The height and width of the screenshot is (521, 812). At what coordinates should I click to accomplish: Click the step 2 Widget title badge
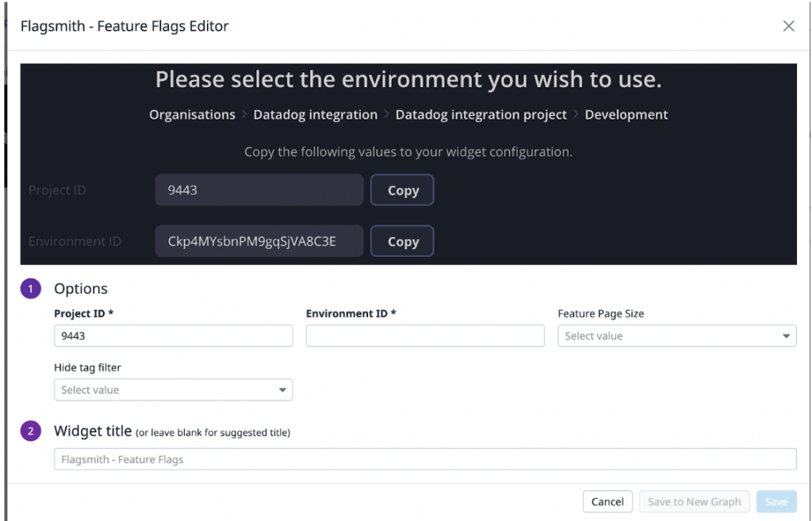(x=31, y=431)
